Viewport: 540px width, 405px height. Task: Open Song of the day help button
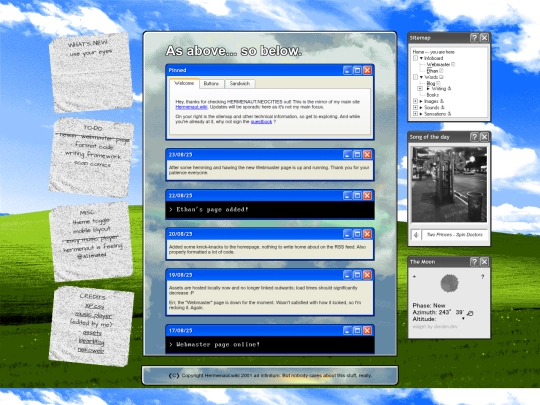474,137
